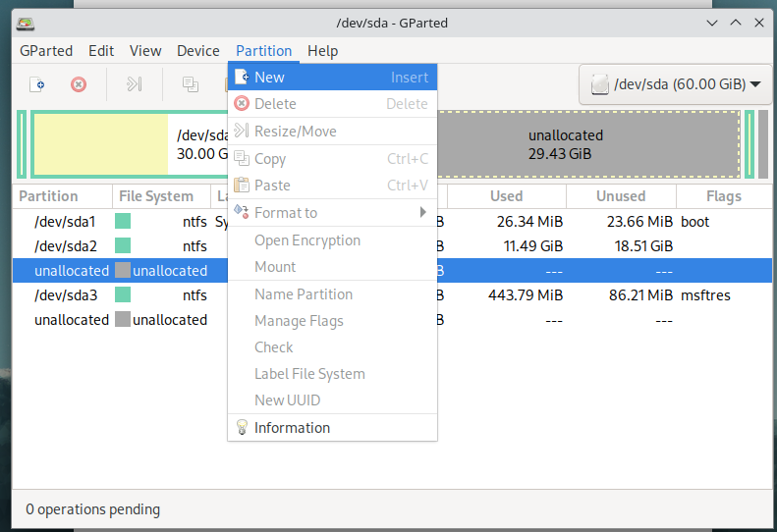Click the New partition toolbar icon

pos(37,84)
